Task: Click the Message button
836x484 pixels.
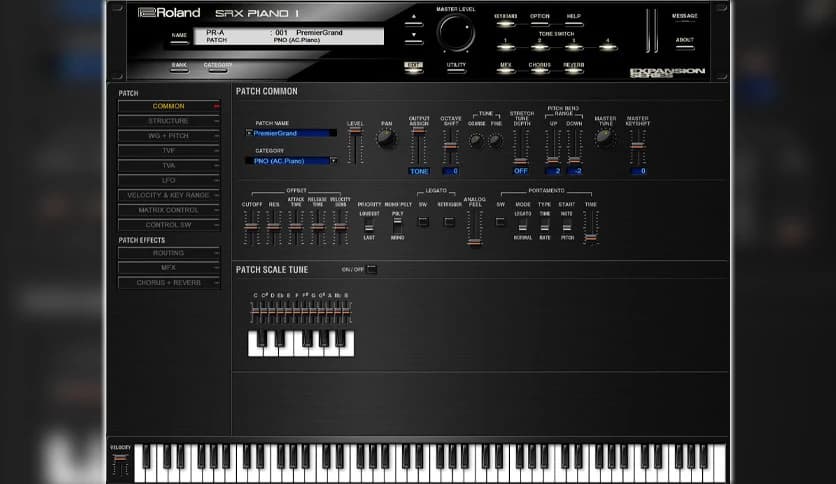Action: coord(685,18)
